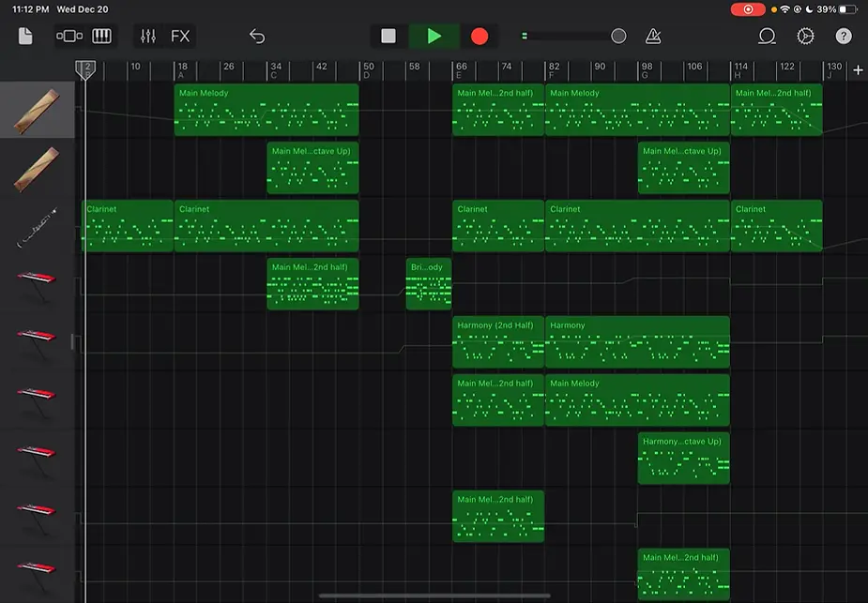Click ruler marker 98 section G
The height and width of the screenshot is (603, 868).
coord(647,70)
